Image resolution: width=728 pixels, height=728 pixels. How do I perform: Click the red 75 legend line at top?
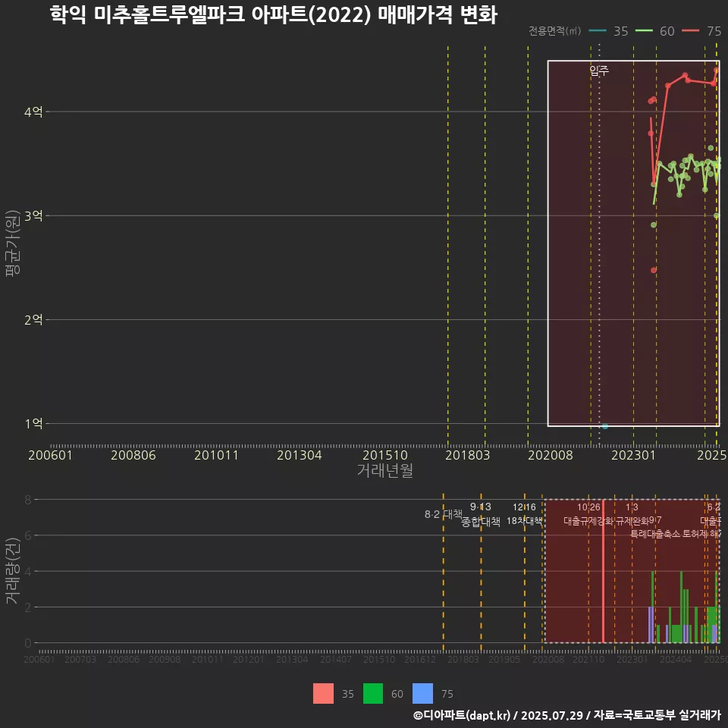pyautogui.click(x=690, y=31)
